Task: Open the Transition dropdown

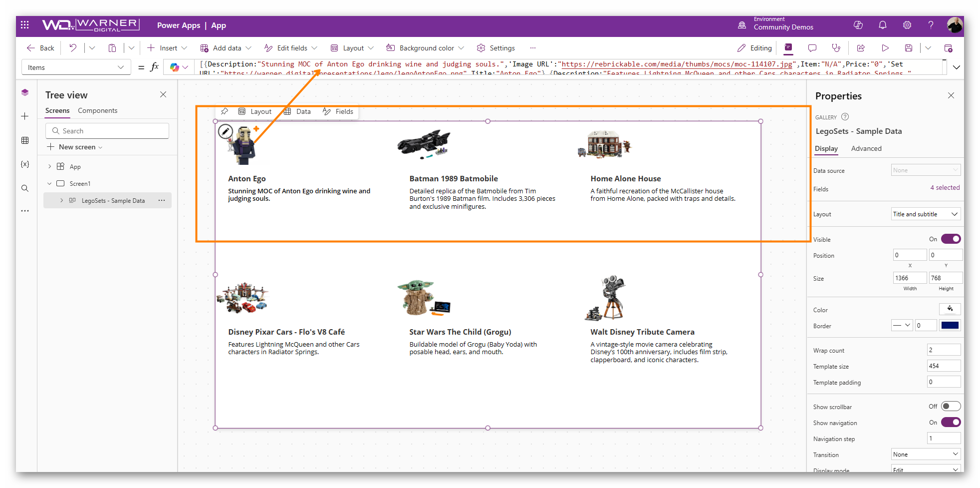Action: (926, 454)
